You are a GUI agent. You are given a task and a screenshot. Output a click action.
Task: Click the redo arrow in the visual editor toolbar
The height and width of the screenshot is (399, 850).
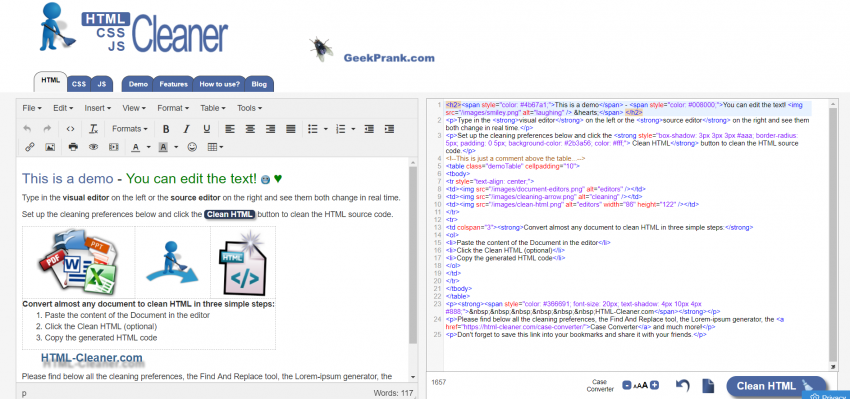pos(47,129)
